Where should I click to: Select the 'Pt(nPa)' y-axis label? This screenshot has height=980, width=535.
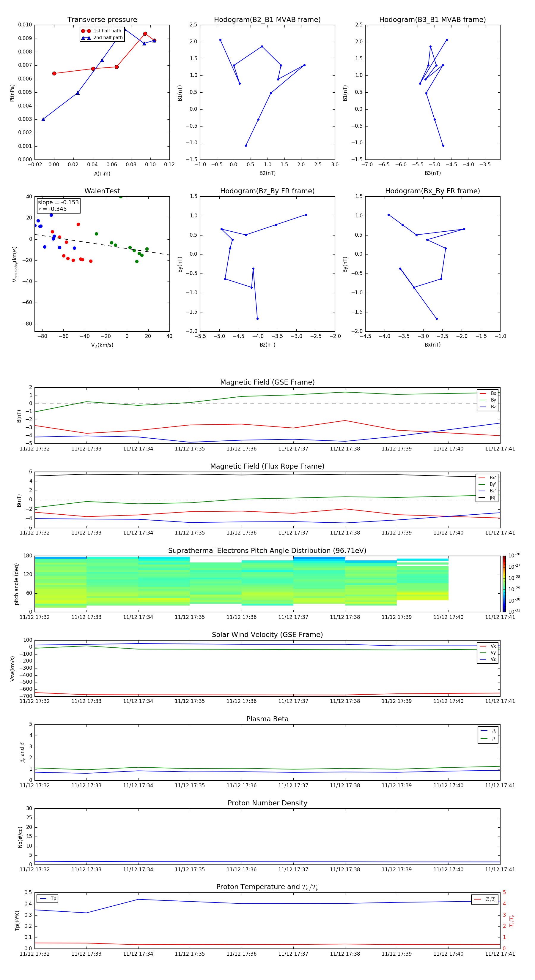click(x=12, y=93)
